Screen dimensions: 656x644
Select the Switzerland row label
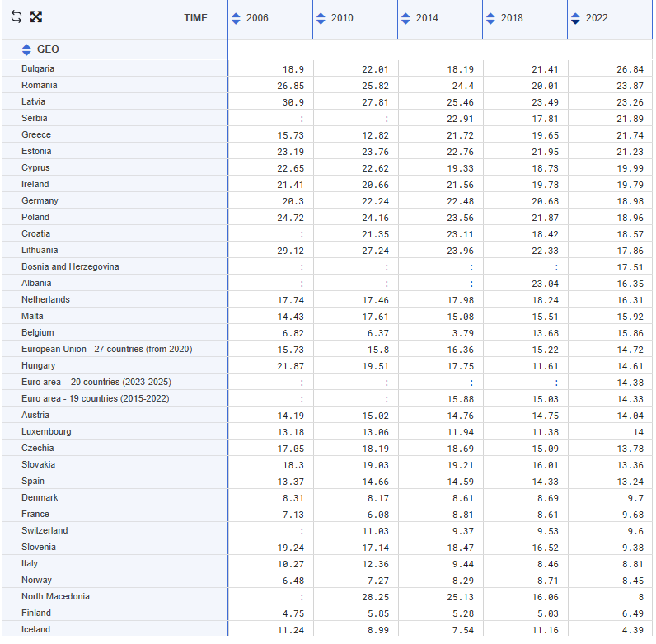45,530
